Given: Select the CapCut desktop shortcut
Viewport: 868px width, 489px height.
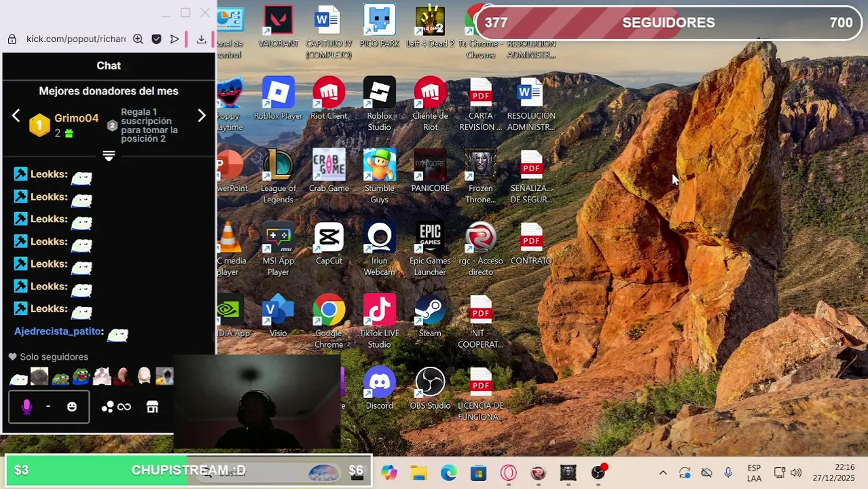Looking at the screenshot, I should point(329,244).
